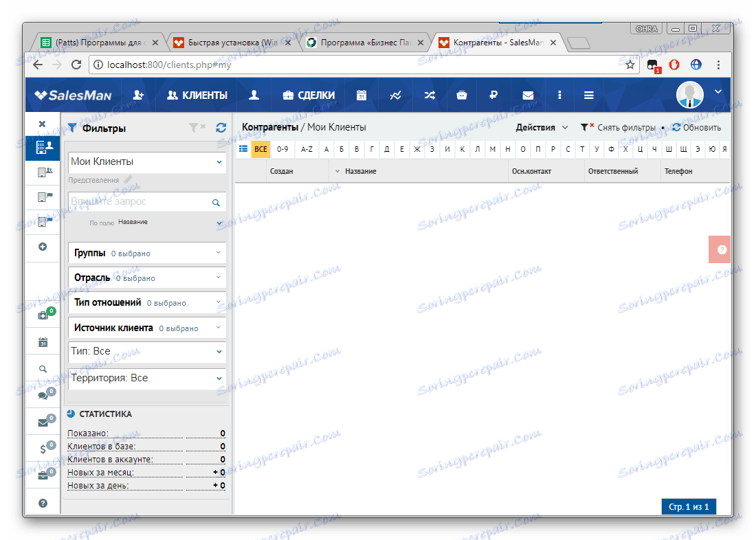Expand the Источник клиента filter
Image resolution: width=756 pixels, height=540 pixels.
147,328
